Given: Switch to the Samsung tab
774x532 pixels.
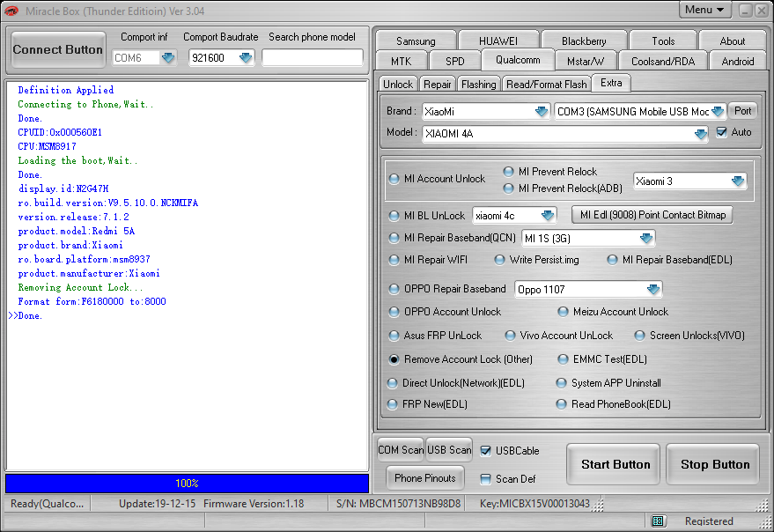Looking at the screenshot, I should point(416,41).
